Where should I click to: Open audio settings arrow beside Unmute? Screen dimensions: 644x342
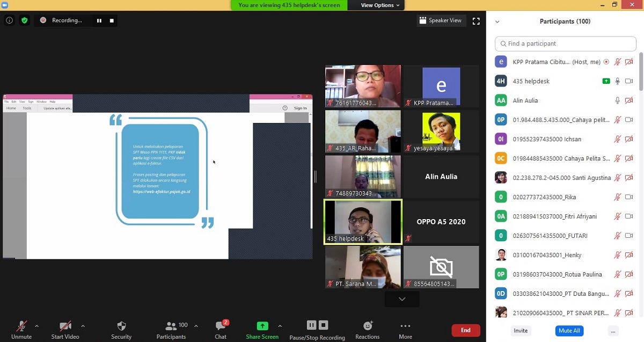pos(36,326)
